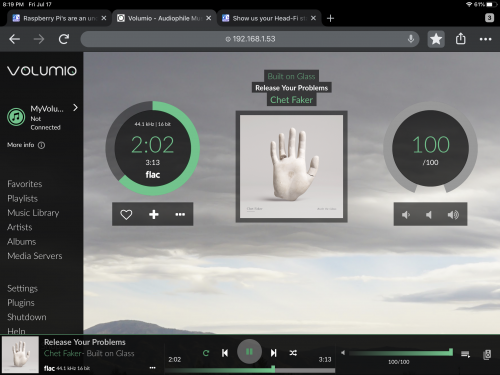Pause playback with the round pause button

point(249,352)
